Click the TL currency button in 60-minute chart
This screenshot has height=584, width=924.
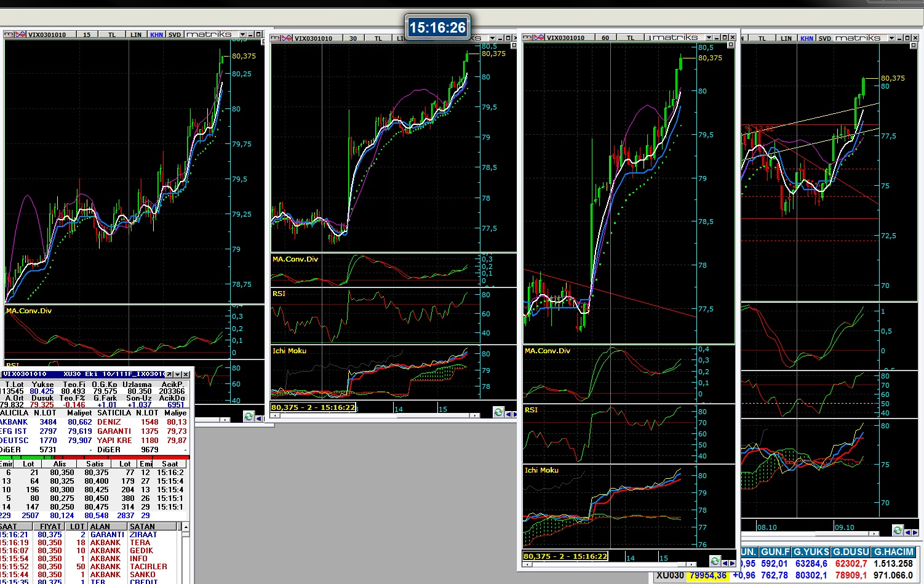[x=631, y=38]
